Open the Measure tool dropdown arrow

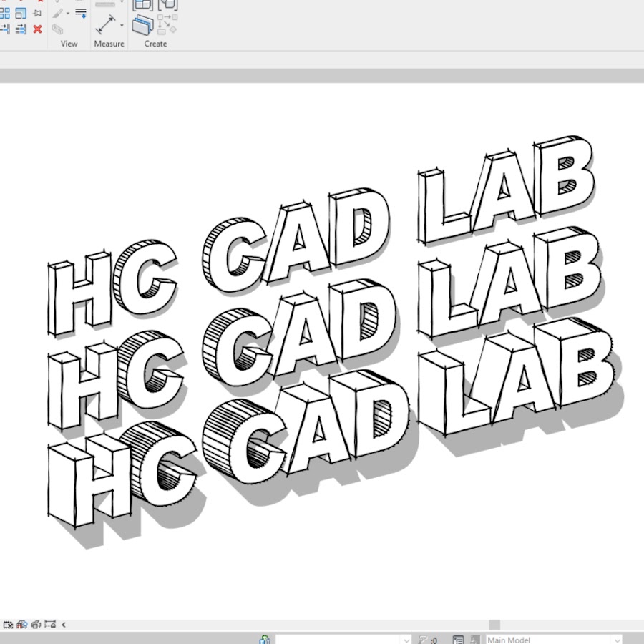(122, 26)
